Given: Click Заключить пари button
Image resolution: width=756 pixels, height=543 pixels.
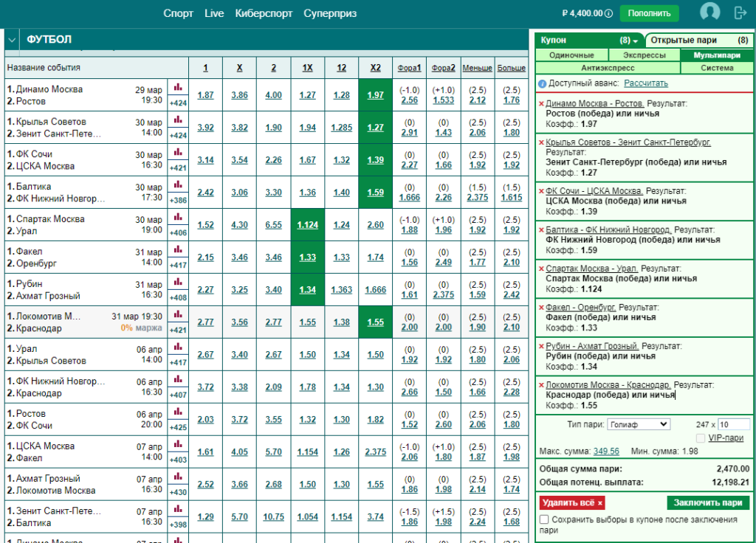Looking at the screenshot, I should (708, 502).
